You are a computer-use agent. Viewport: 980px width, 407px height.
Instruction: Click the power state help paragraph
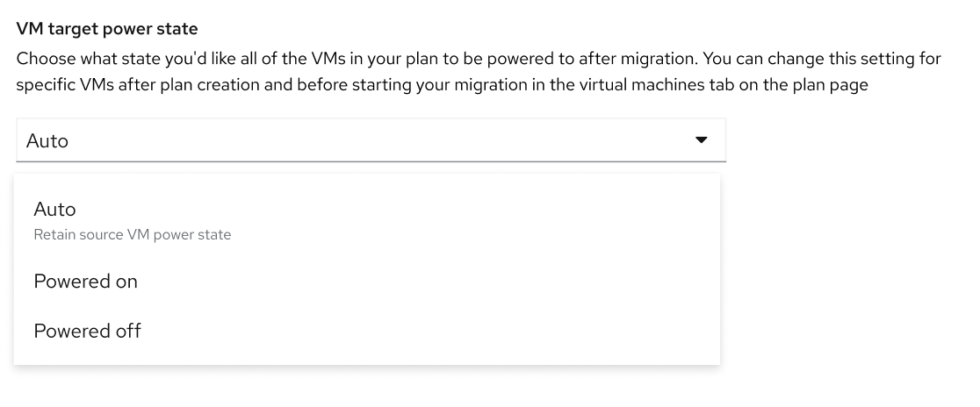(479, 72)
